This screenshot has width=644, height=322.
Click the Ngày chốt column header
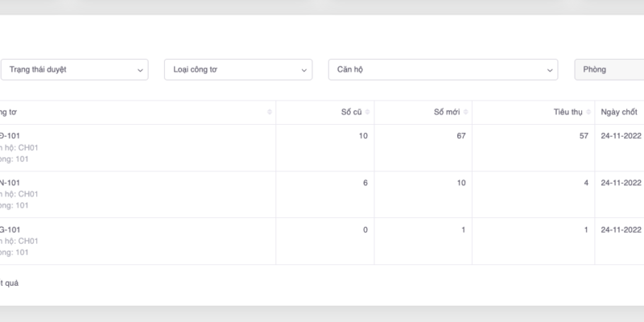[x=618, y=113]
